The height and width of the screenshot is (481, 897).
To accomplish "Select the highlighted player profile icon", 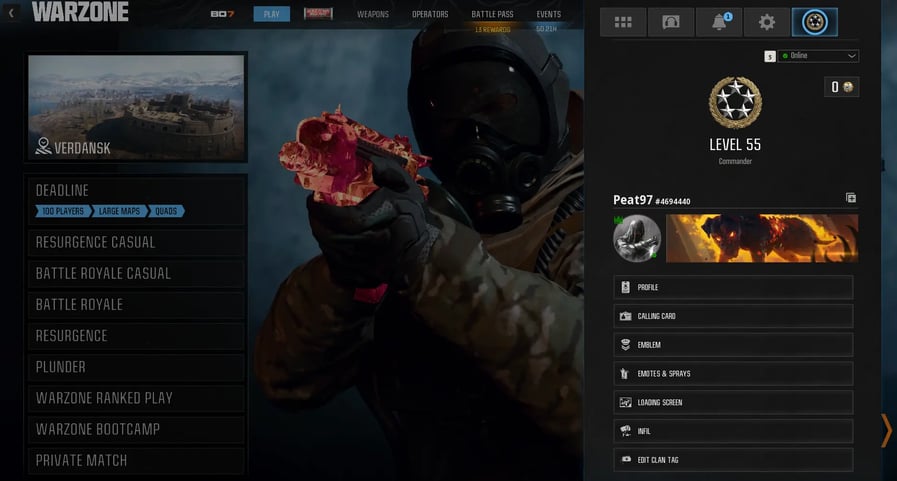I will coord(815,22).
